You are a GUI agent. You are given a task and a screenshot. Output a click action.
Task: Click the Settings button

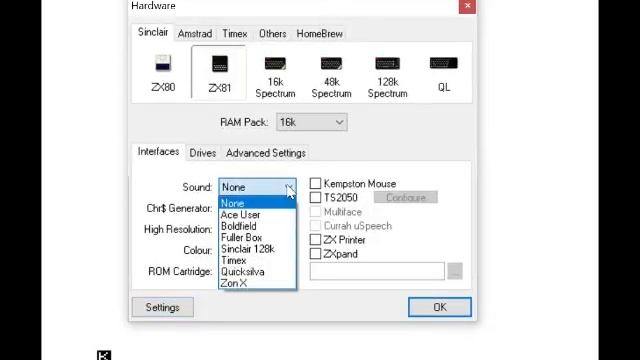click(x=162, y=307)
